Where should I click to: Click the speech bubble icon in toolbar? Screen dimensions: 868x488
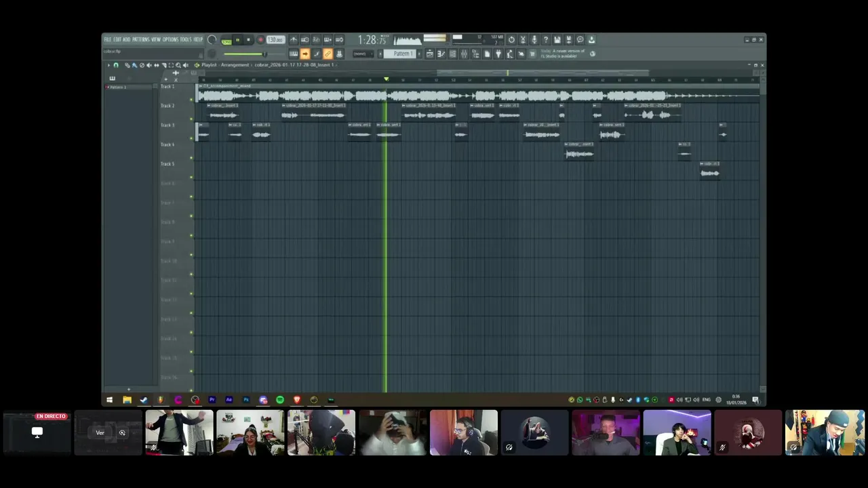(x=580, y=39)
